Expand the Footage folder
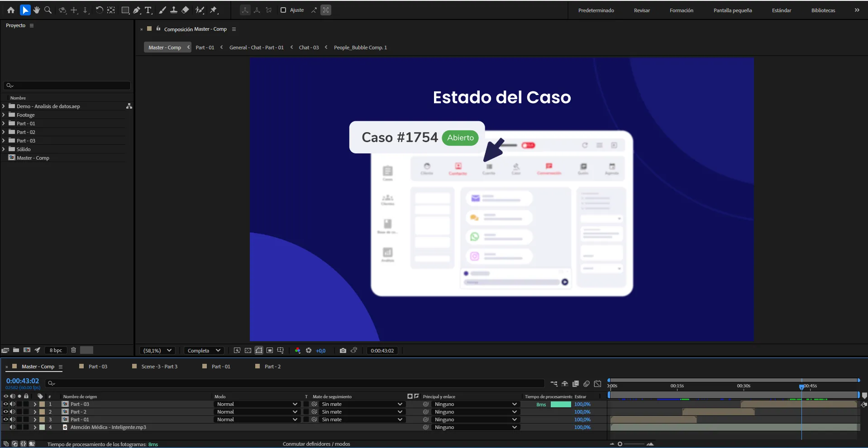Viewport: 868px width, 448px height. coord(4,115)
